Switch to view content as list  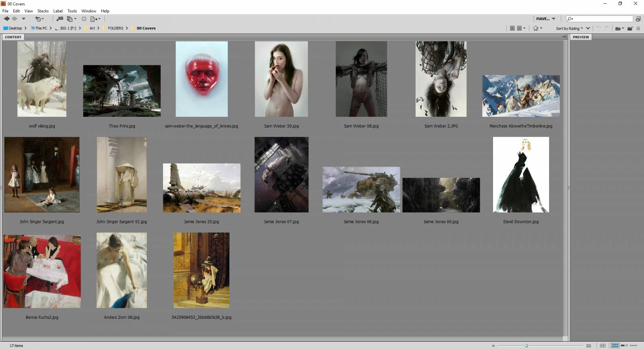(x=634, y=346)
